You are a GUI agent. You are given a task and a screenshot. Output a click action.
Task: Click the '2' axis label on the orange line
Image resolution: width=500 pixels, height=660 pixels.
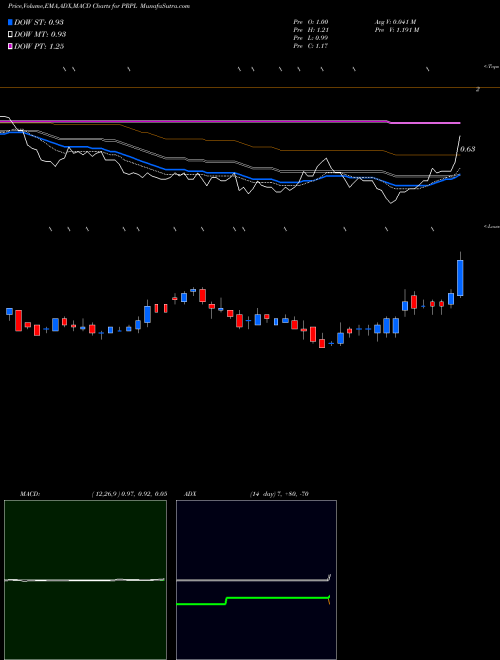477,89
